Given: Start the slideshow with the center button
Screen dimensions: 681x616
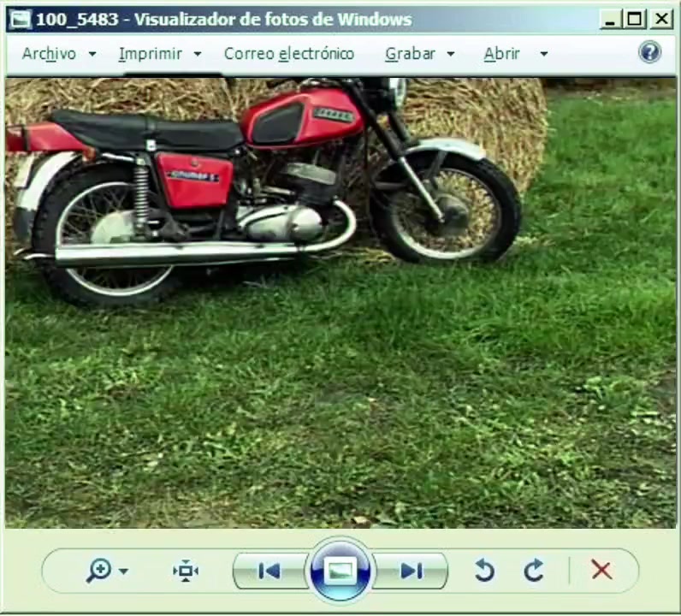Looking at the screenshot, I should (x=340, y=571).
